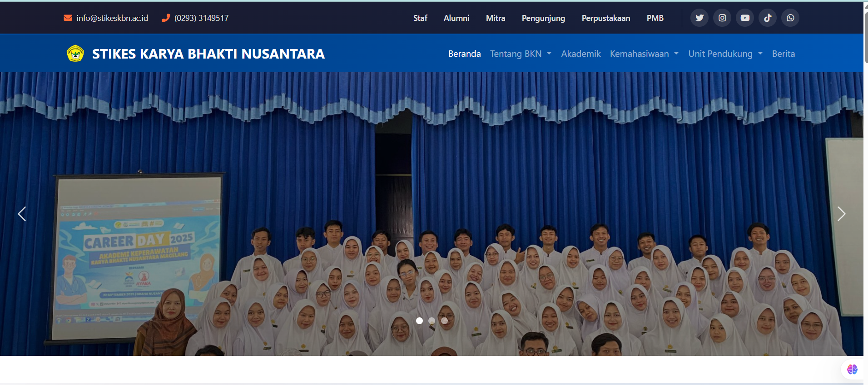Click STIKES KARYA BHAKTI NUSANTARA title

(x=208, y=54)
